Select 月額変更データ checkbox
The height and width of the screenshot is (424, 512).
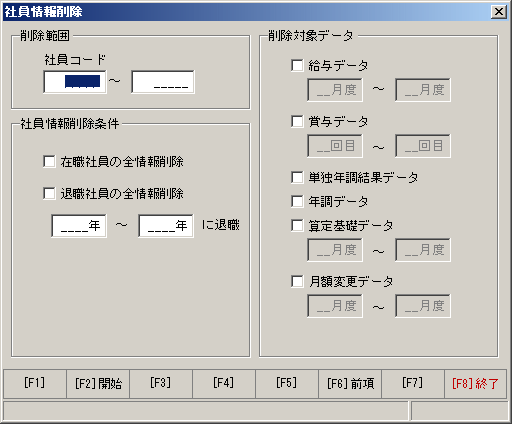click(x=297, y=281)
